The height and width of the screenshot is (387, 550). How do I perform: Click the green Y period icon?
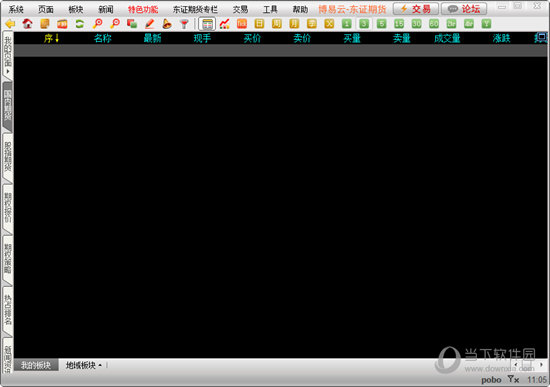click(486, 24)
